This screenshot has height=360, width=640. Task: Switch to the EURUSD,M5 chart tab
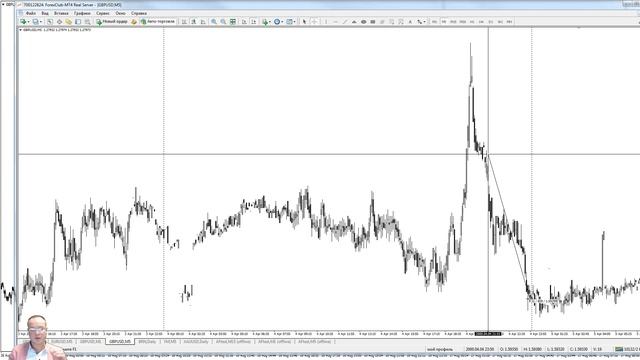tap(62, 341)
